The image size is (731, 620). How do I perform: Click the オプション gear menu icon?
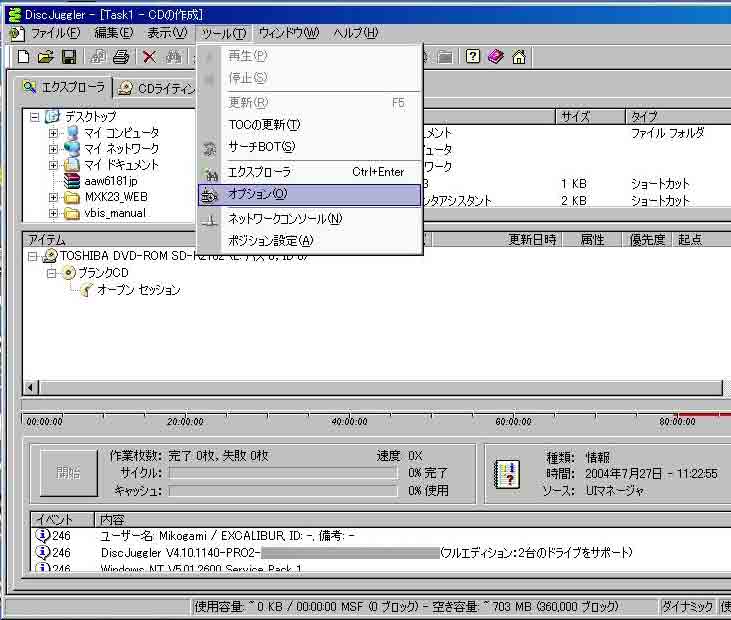(x=209, y=196)
